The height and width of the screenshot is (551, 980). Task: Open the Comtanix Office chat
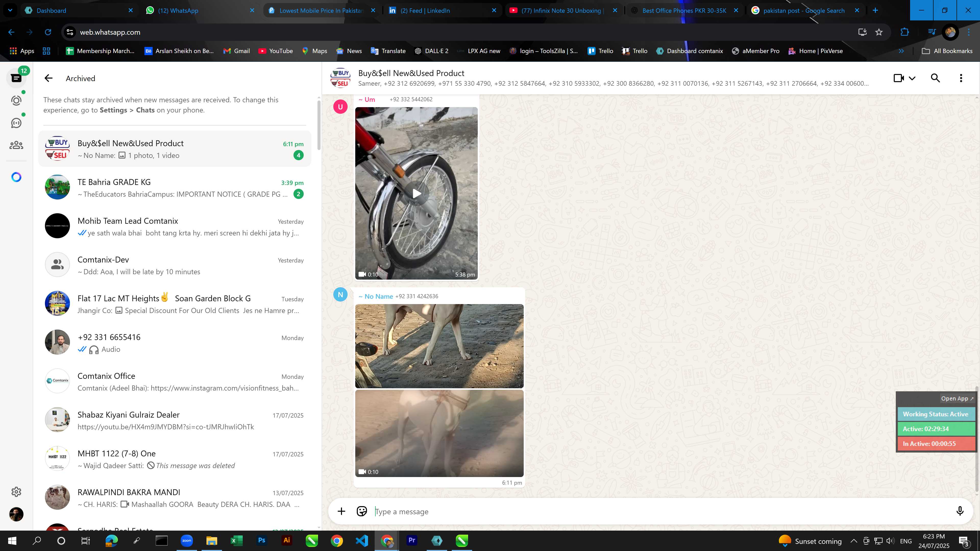tap(175, 381)
